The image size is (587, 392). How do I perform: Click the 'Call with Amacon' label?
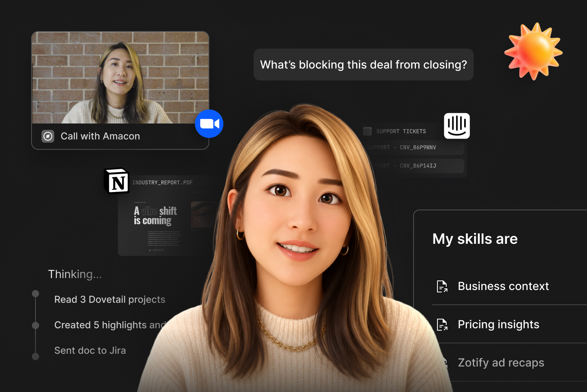tap(100, 136)
